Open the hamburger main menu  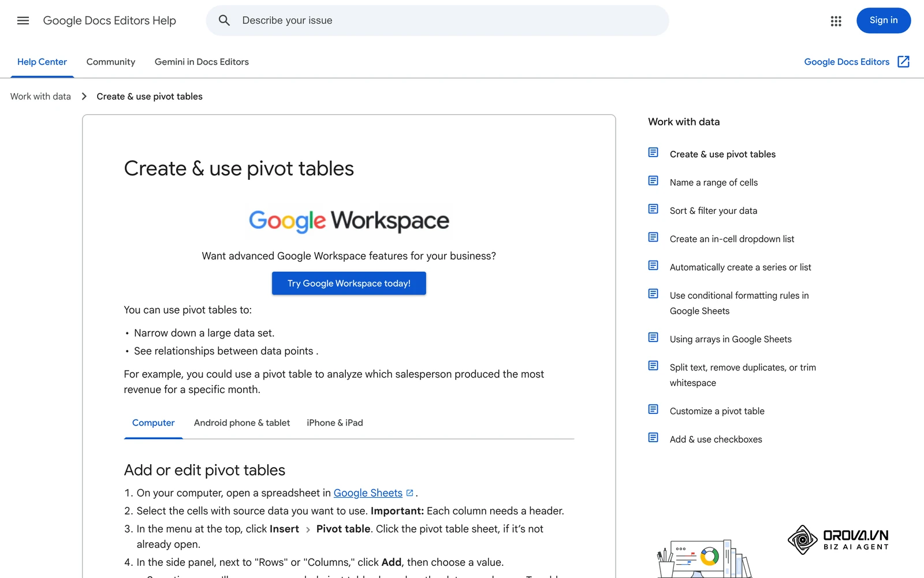[23, 21]
